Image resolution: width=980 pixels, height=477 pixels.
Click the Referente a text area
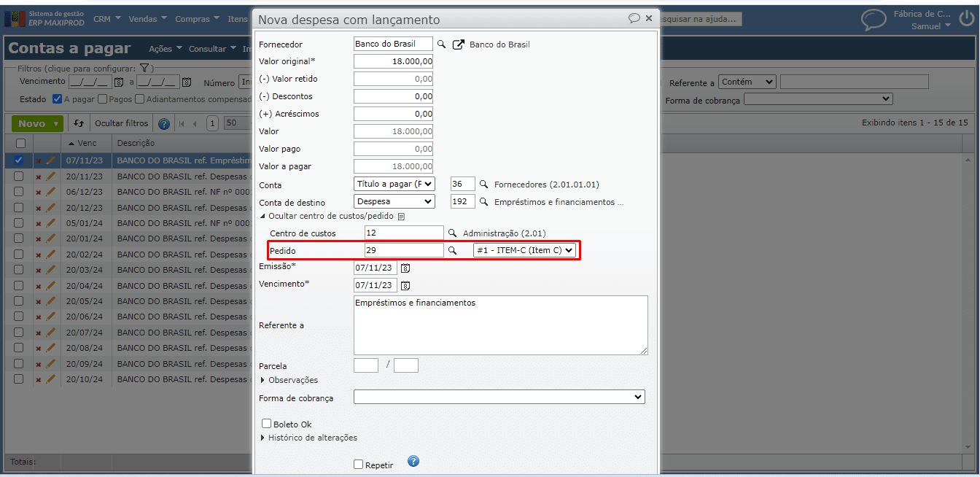[501, 325]
